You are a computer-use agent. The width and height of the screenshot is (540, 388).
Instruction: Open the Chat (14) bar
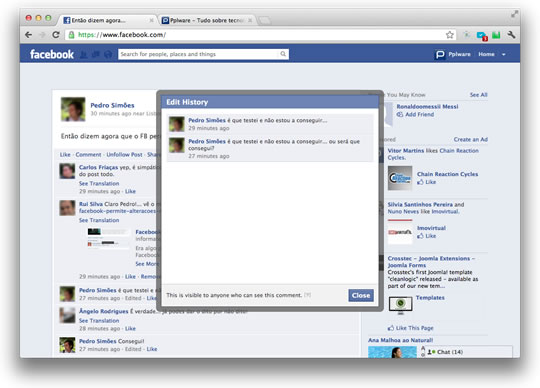point(468,352)
